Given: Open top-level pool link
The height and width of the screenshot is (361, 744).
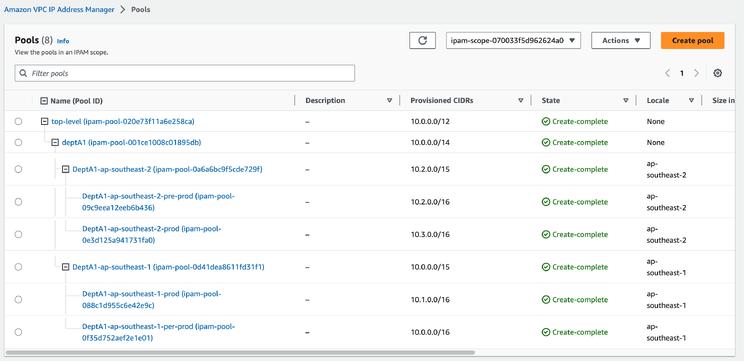Looking at the screenshot, I should point(123,121).
